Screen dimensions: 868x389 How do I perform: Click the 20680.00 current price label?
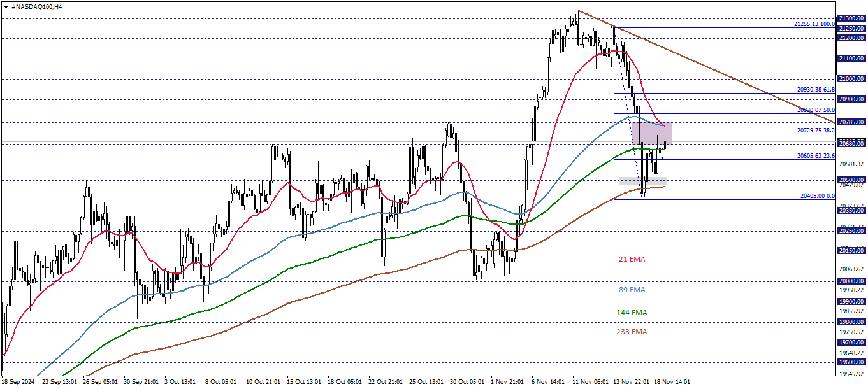[851, 143]
